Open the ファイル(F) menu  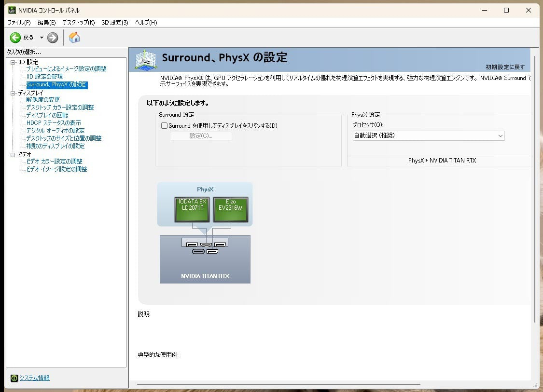[19, 23]
